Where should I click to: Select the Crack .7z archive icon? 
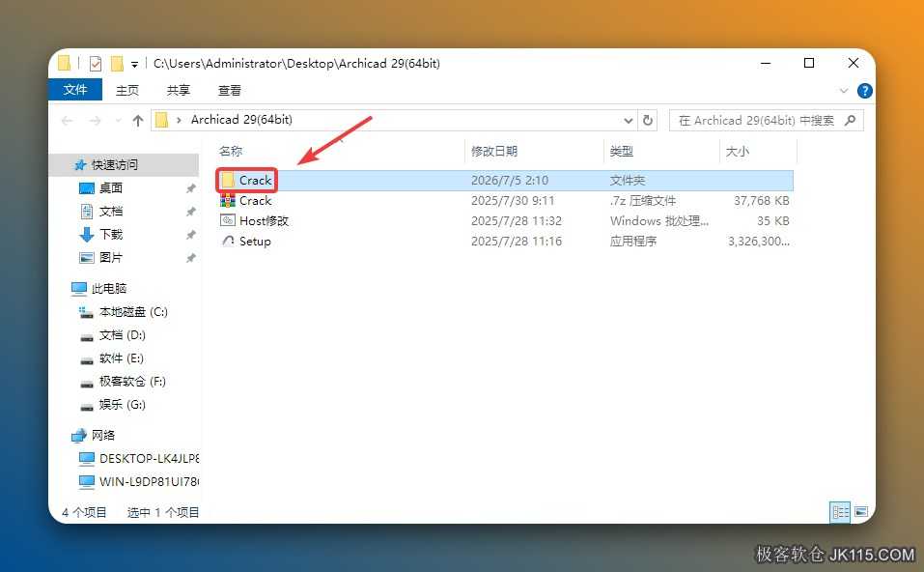pyautogui.click(x=228, y=201)
